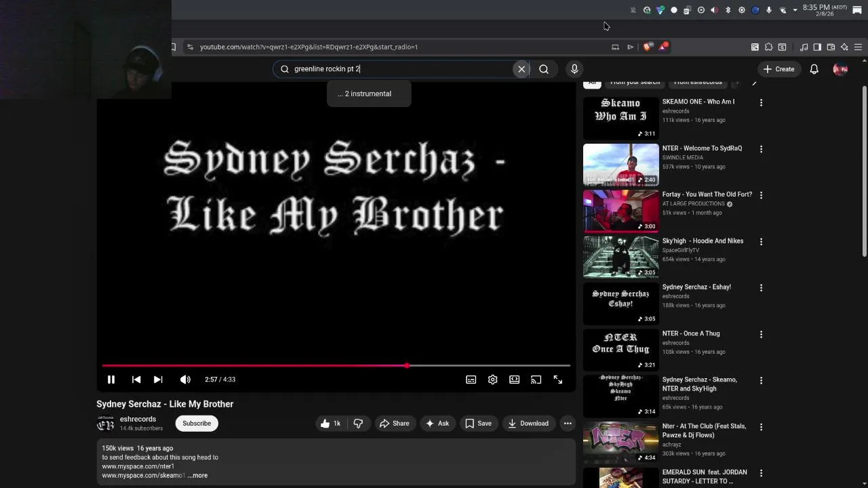
Task: Open the browser QR code icon
Action: pos(755,47)
